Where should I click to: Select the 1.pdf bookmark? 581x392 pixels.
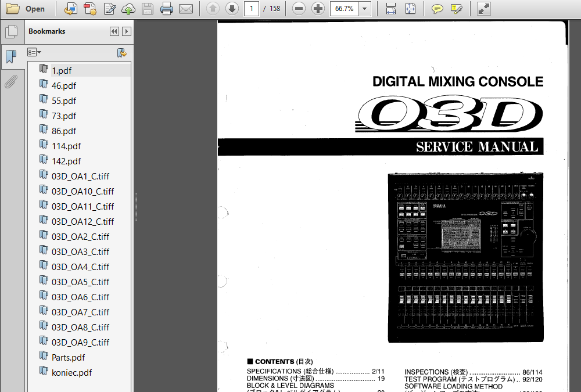[x=62, y=70]
